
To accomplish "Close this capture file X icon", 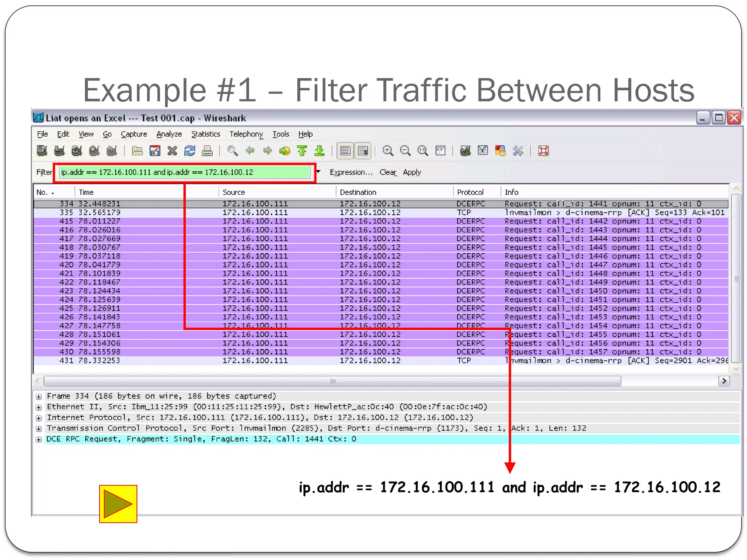I will [x=172, y=151].
